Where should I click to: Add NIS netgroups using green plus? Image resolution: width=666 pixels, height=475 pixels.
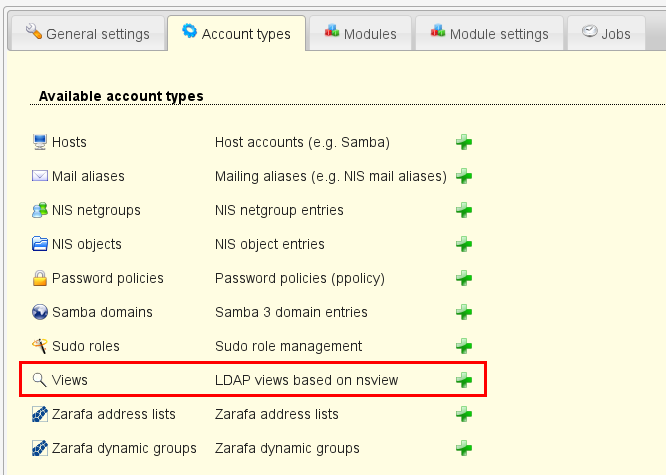point(464,210)
